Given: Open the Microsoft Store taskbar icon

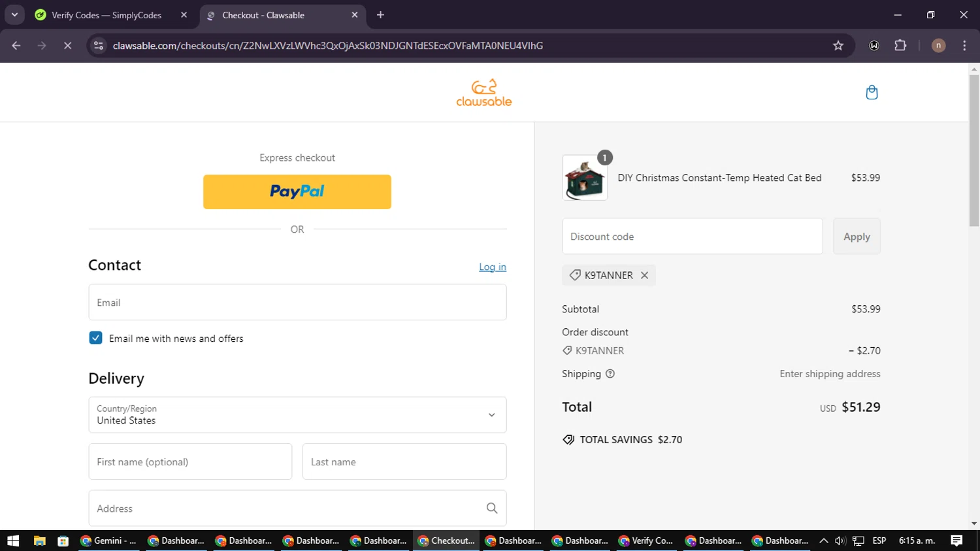Looking at the screenshot, I should tap(63, 541).
